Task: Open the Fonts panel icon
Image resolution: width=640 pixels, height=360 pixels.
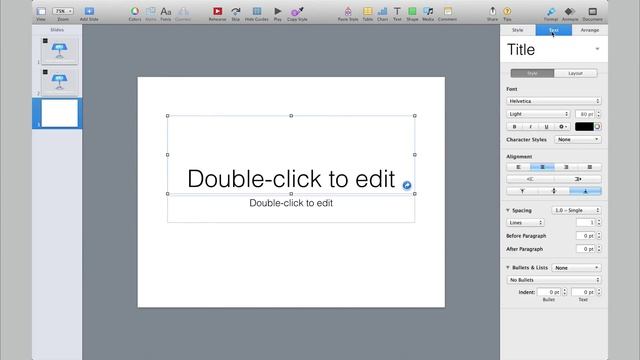Action: tap(166, 11)
